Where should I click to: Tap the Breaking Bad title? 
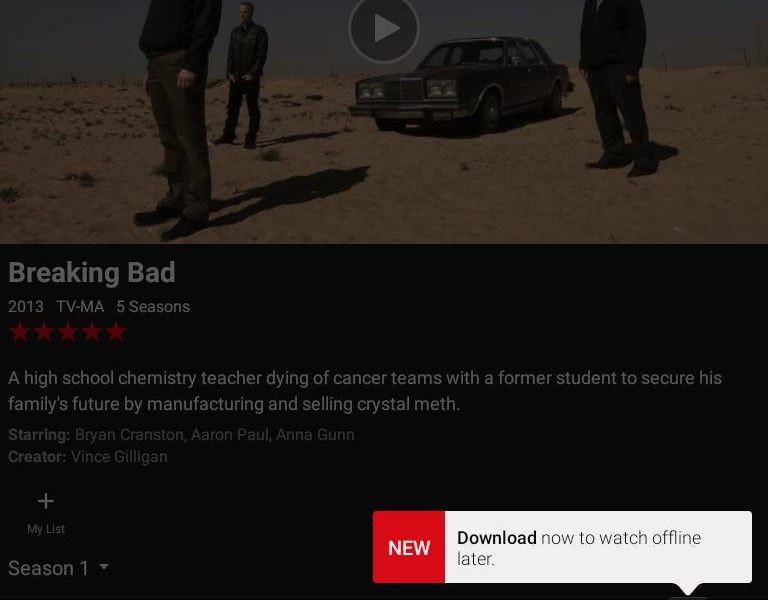pyautogui.click(x=92, y=272)
